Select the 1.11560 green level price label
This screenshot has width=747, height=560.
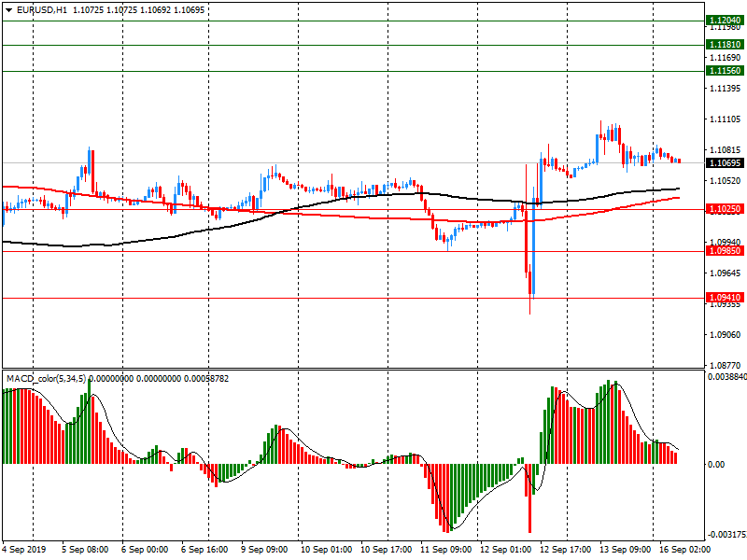tap(725, 71)
